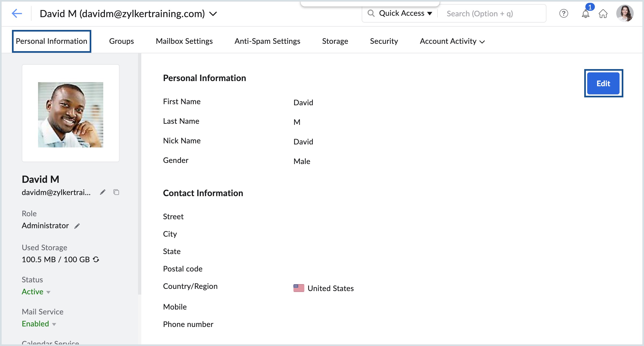Click the back arrow icon

pos(17,13)
